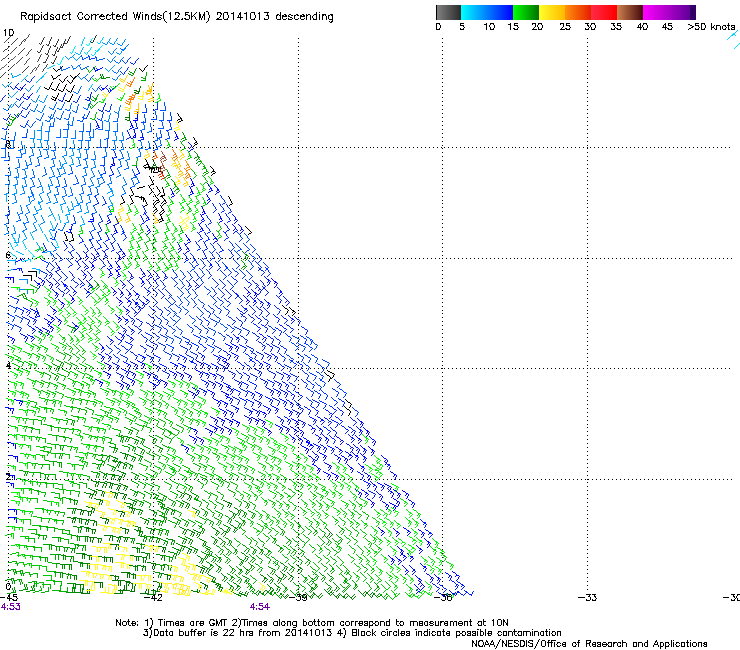740x650 pixels.
Task: Click the purple '4:53' time label
Action: click(10, 607)
